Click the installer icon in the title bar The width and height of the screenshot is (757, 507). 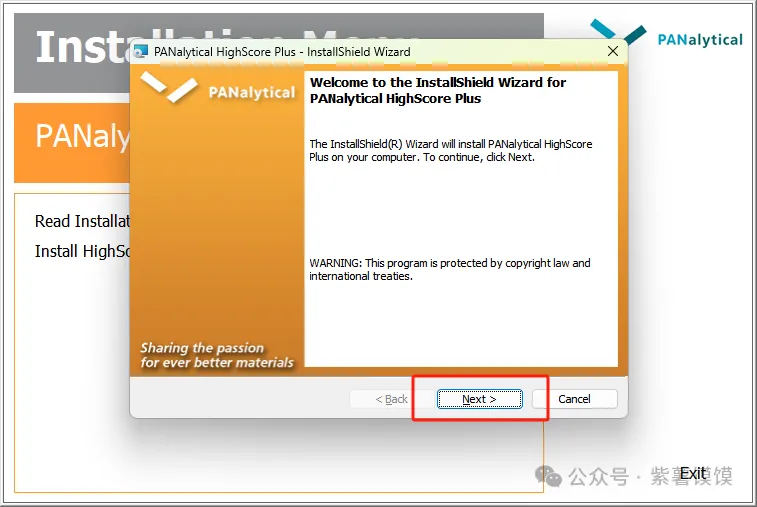click(140, 52)
